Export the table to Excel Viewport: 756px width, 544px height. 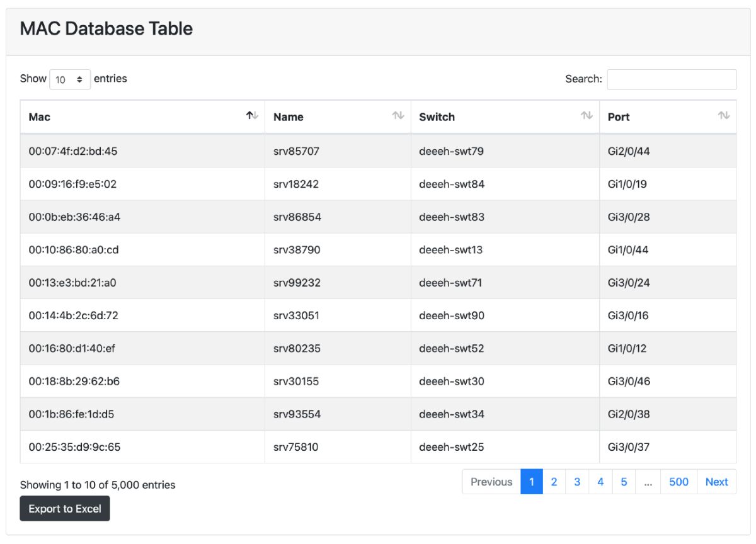(65, 509)
